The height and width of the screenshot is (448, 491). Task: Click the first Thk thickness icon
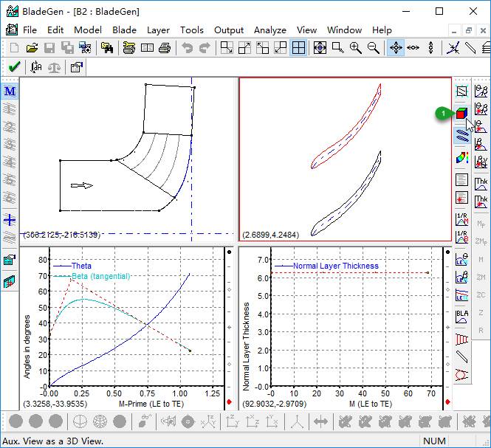[481, 182]
